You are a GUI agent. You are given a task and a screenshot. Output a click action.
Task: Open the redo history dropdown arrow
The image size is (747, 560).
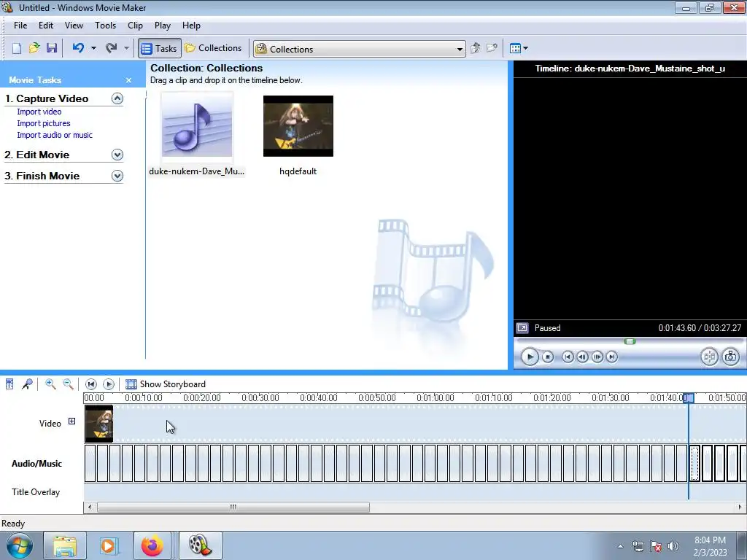[126, 48]
